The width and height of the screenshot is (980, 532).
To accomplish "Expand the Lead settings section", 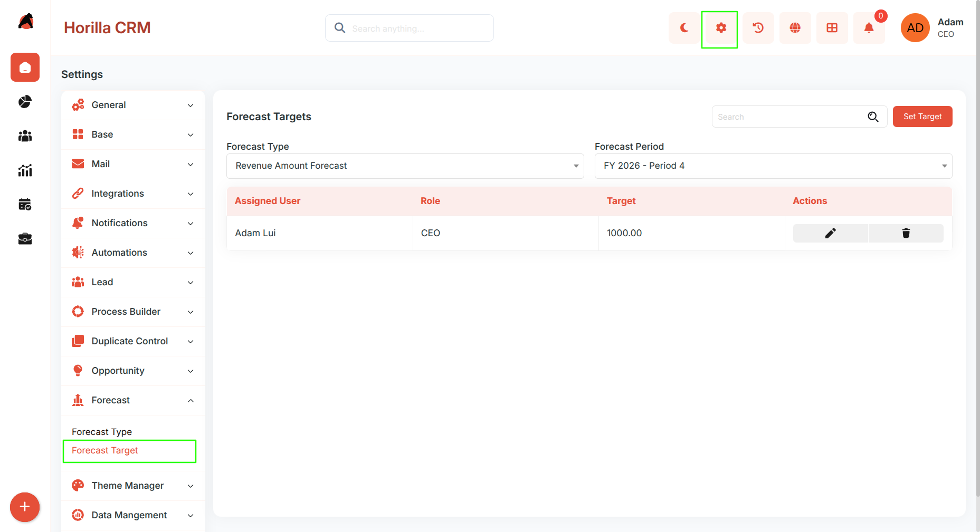I will tap(133, 282).
